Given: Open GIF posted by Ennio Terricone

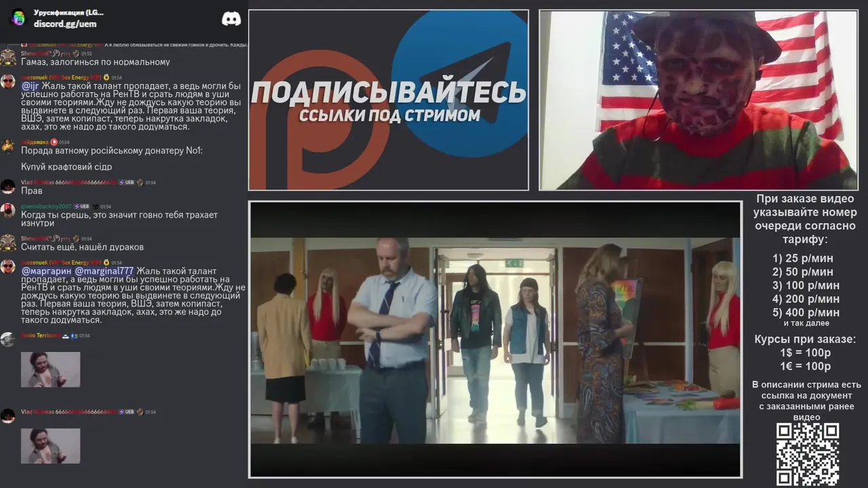Looking at the screenshot, I should tap(50, 369).
